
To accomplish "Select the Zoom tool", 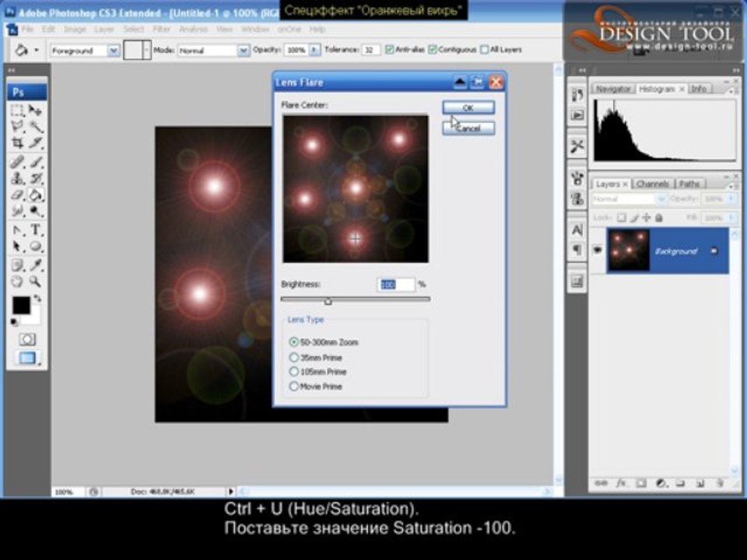I will click(x=35, y=282).
